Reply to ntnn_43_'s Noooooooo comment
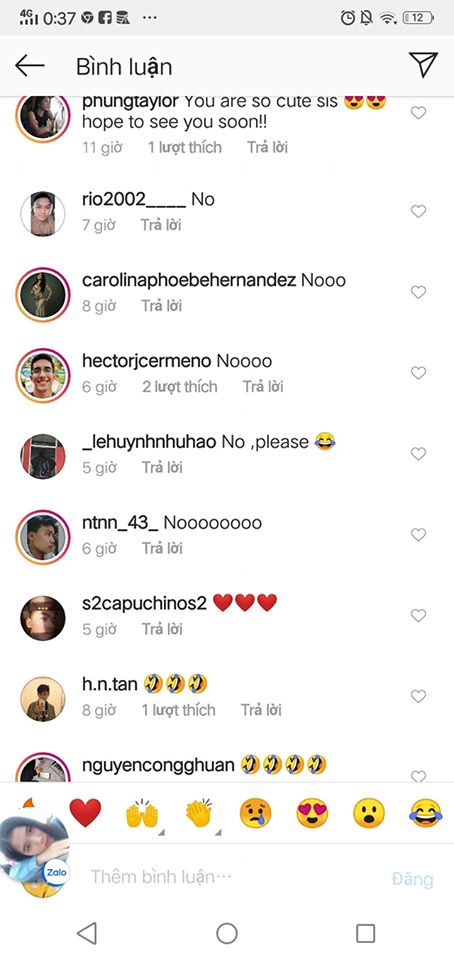The width and height of the screenshot is (454, 960). (162, 549)
